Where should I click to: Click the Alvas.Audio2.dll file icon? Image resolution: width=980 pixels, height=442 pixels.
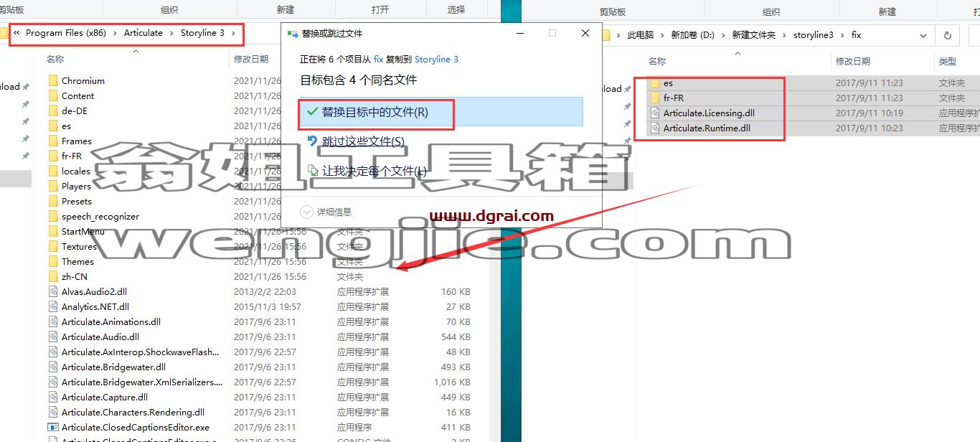[53, 292]
